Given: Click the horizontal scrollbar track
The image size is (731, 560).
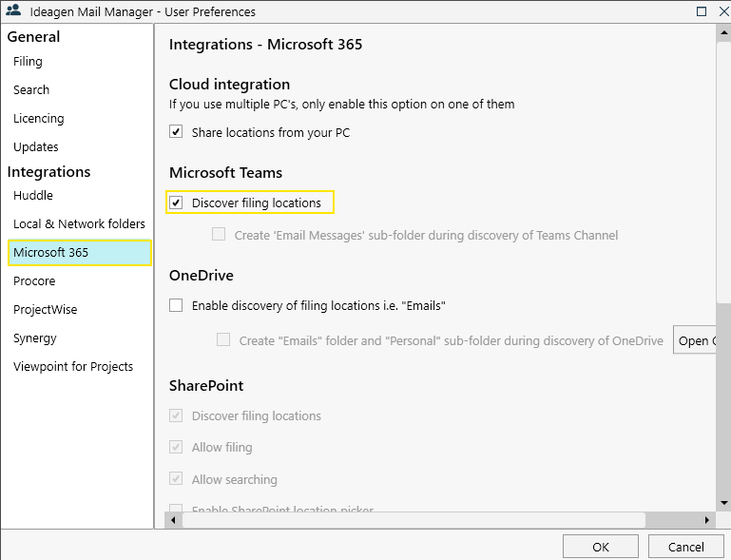Looking at the screenshot, I should coord(675,520).
